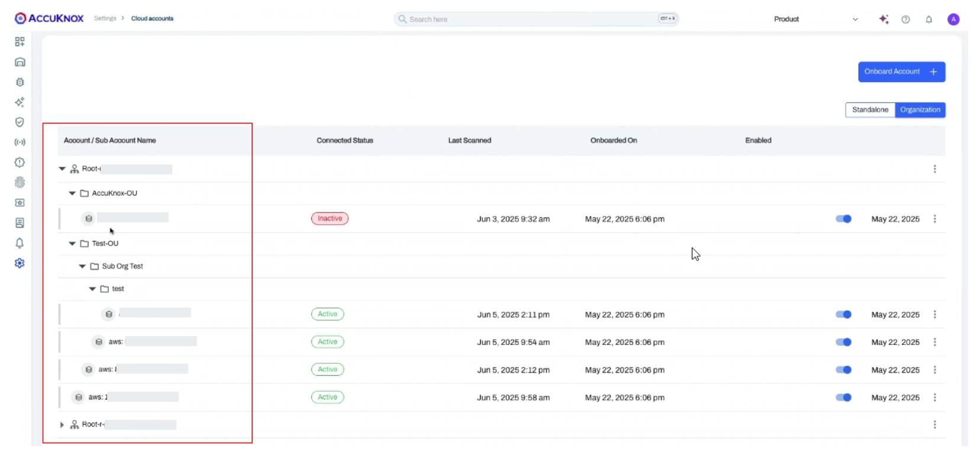Viewport: 980px width, 458px height.
Task: Collapse the first Root account tree
Action: [x=62, y=169]
